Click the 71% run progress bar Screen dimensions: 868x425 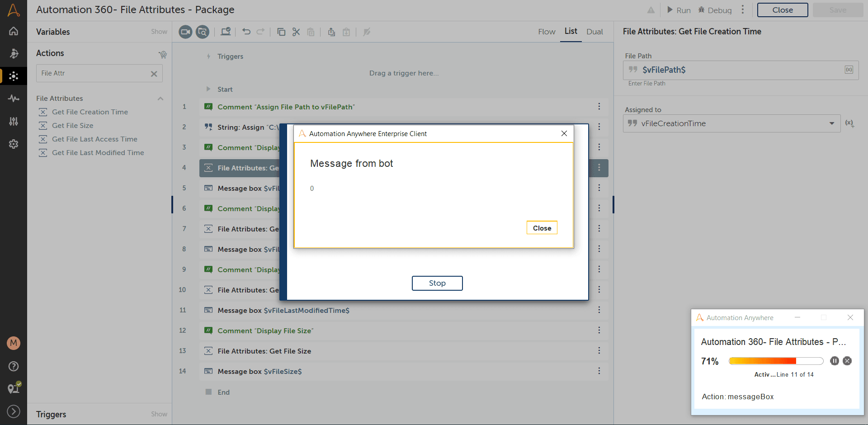776,361
